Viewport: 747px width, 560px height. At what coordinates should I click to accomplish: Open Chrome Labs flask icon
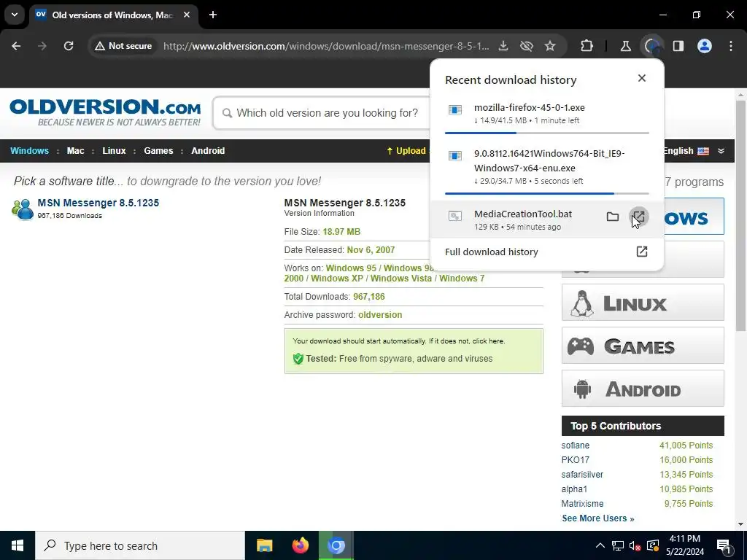coord(625,46)
